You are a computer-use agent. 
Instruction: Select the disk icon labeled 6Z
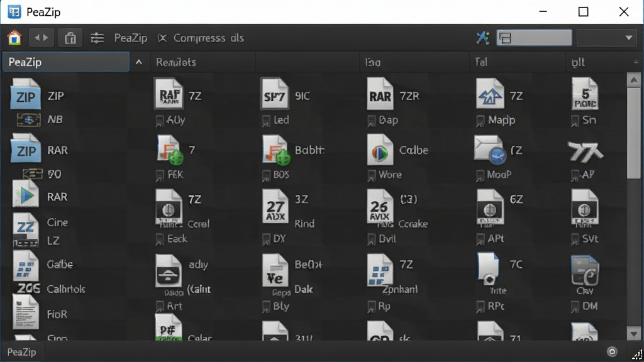click(489, 208)
